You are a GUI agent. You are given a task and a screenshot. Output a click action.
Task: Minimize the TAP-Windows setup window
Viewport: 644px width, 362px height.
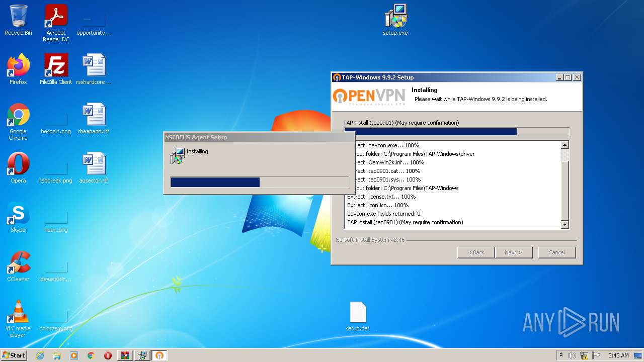(559, 77)
